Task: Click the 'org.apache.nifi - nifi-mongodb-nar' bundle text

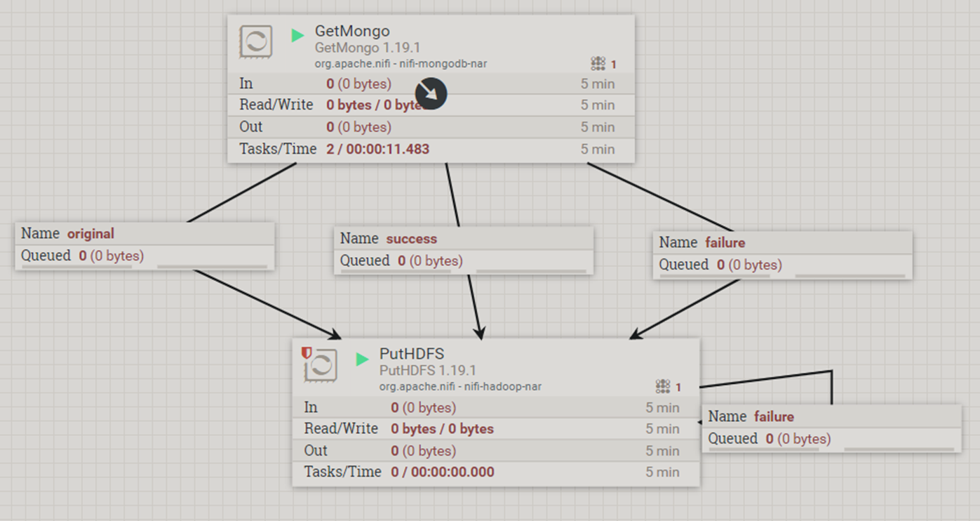Action: click(401, 64)
